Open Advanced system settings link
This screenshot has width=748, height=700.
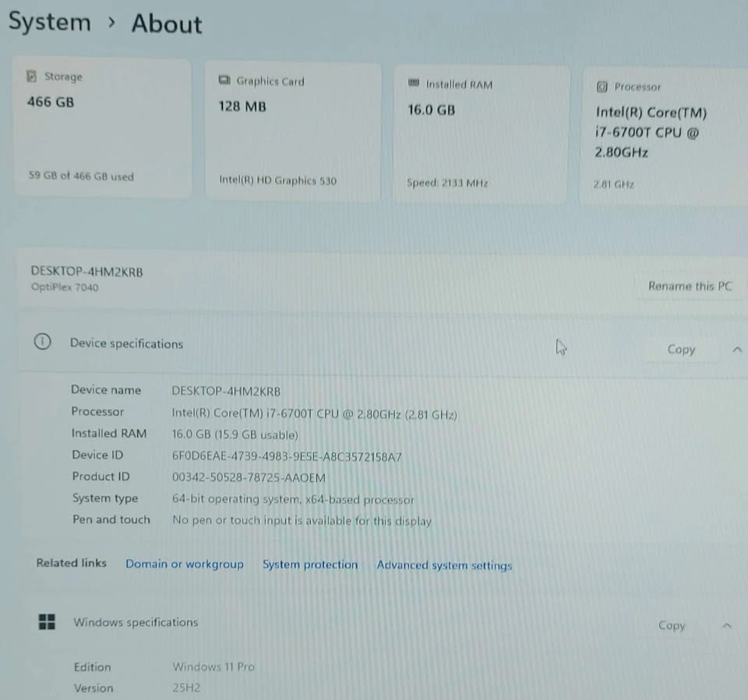(x=444, y=565)
